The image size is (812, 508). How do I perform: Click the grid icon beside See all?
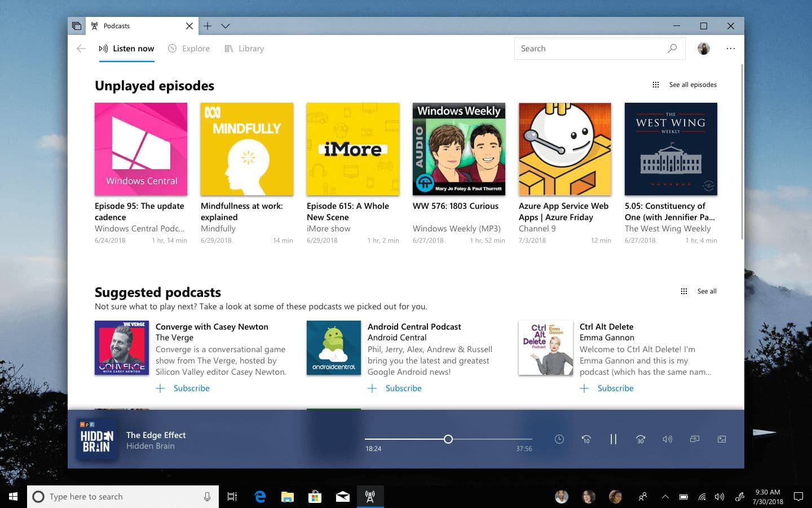click(684, 291)
